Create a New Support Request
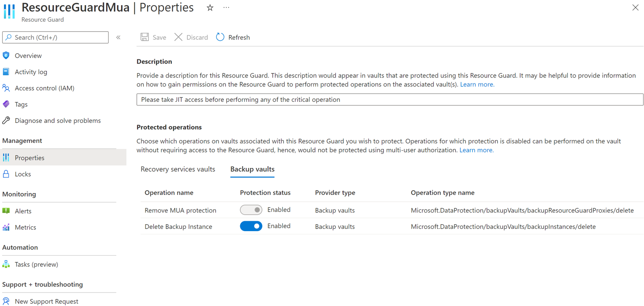The width and height of the screenshot is (644, 306). (46, 301)
